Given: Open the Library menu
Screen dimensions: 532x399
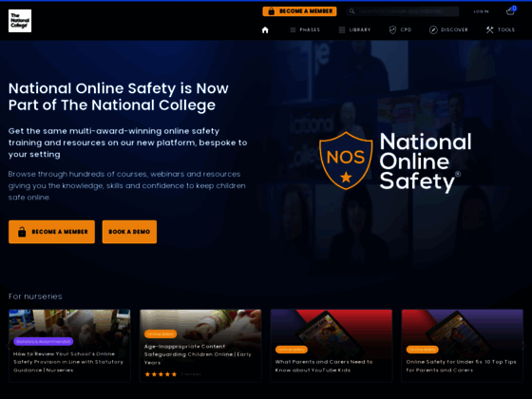Looking at the screenshot, I should click(x=355, y=29).
